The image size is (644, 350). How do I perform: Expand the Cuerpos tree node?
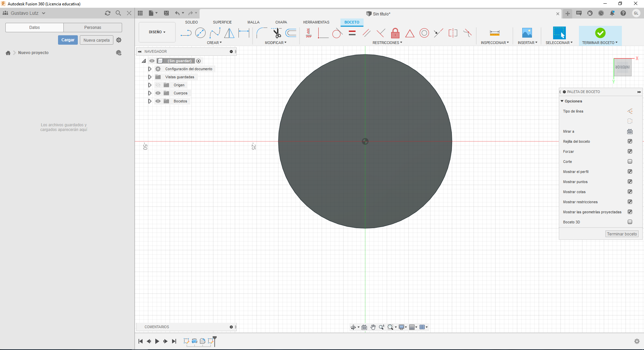pos(150,93)
